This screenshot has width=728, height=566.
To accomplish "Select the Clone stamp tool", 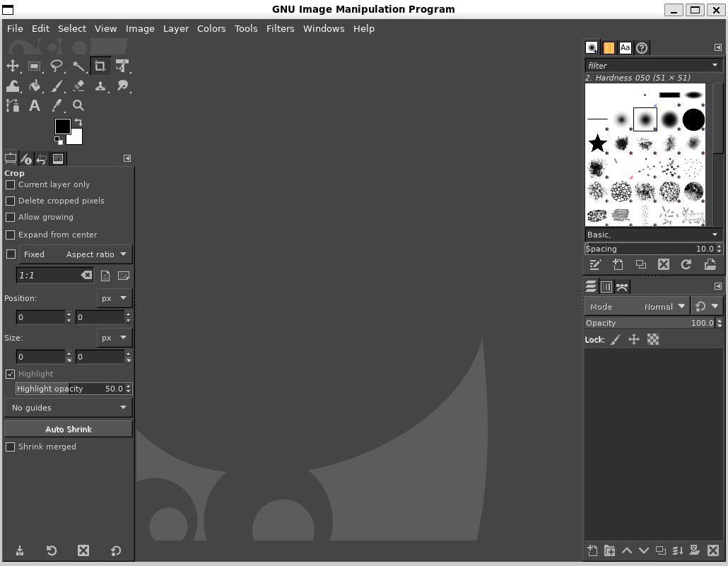I will tap(100, 86).
